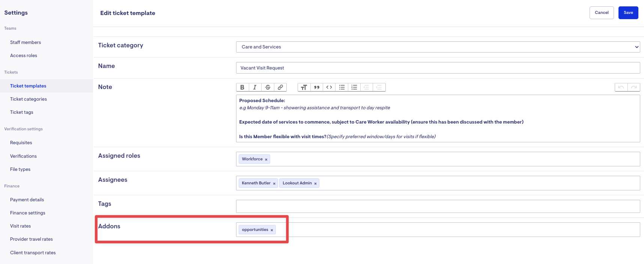Toggle bold formatting in note editor
This screenshot has height=264, width=644.
(x=242, y=87)
